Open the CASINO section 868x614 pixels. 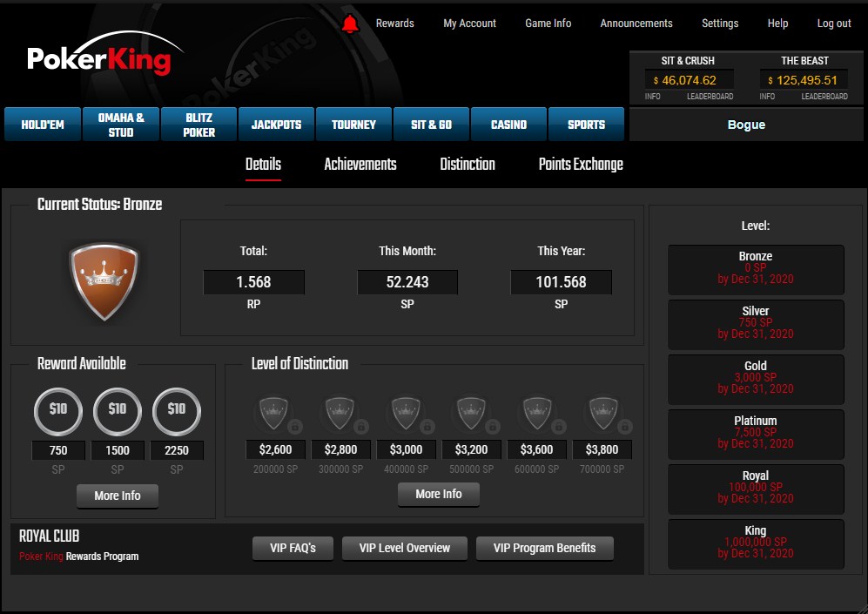pos(508,124)
